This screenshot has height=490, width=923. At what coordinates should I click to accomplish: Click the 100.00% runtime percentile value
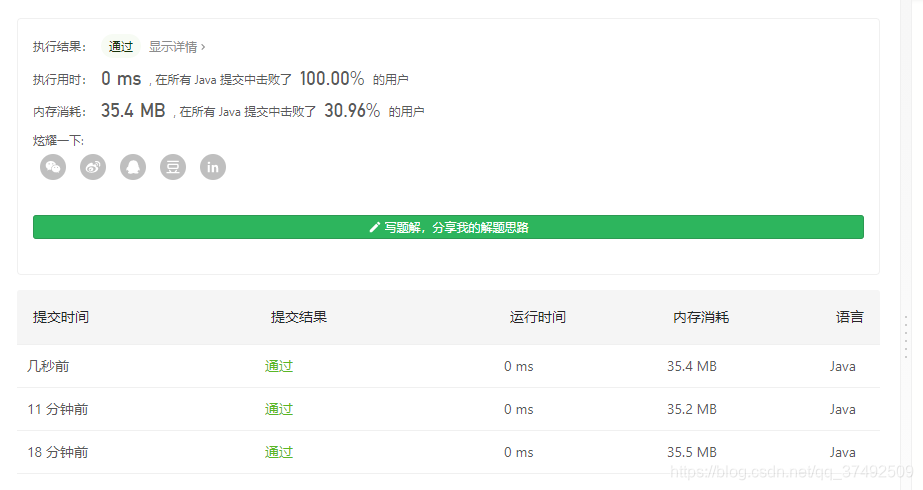pyautogui.click(x=332, y=78)
